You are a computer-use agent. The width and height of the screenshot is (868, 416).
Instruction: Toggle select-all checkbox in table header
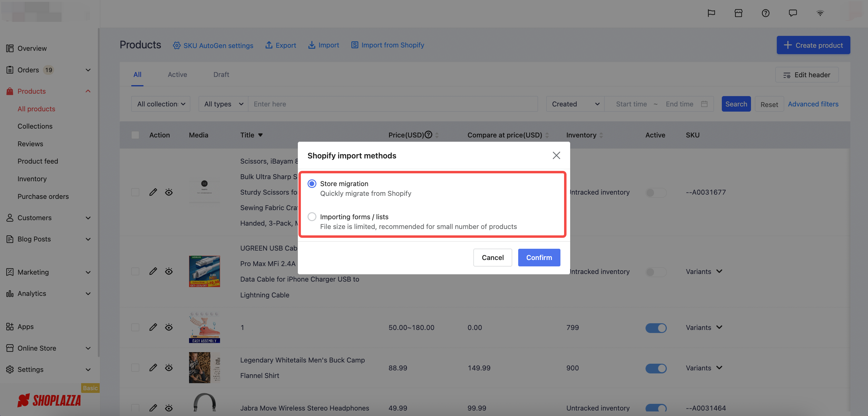[135, 135]
